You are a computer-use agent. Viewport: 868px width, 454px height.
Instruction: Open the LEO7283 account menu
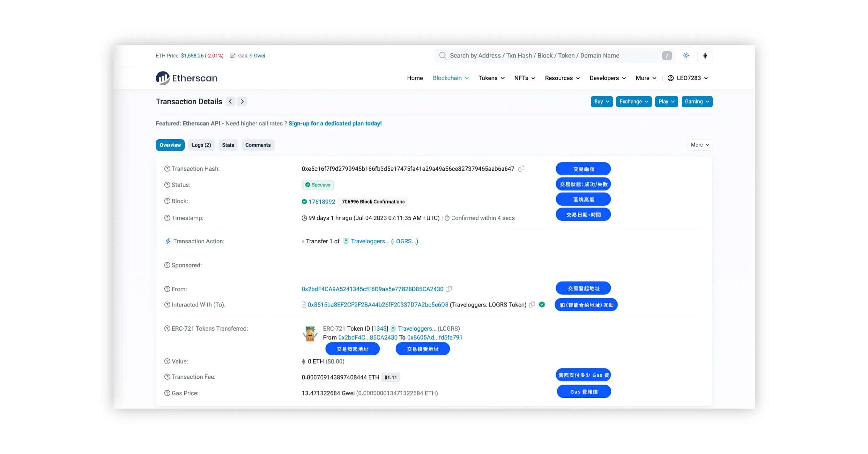pos(688,78)
